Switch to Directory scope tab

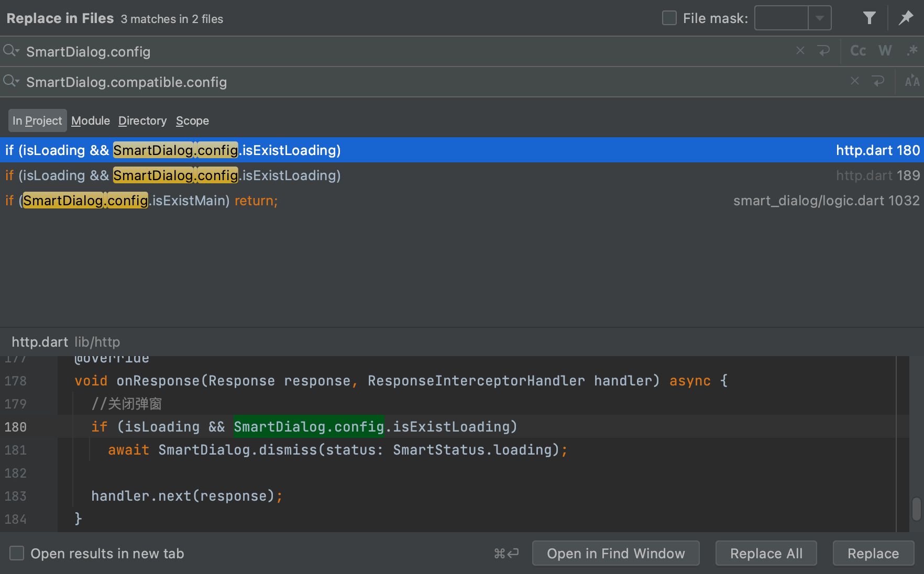pyautogui.click(x=142, y=121)
